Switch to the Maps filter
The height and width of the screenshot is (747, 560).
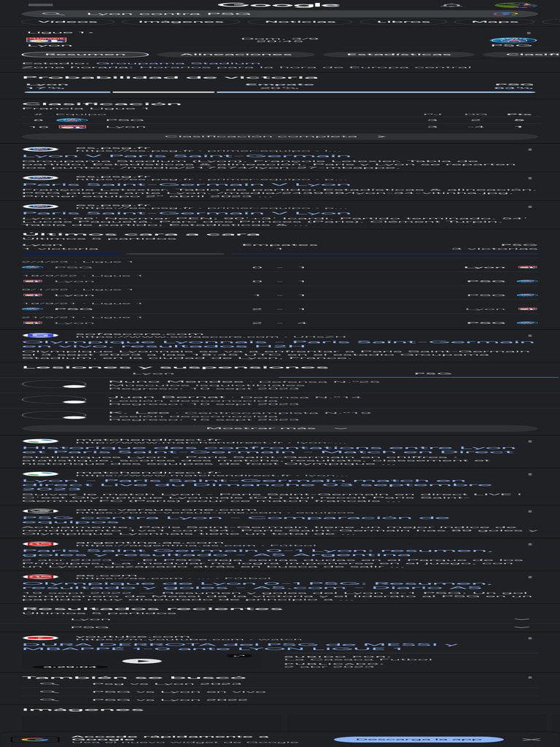[495, 22]
